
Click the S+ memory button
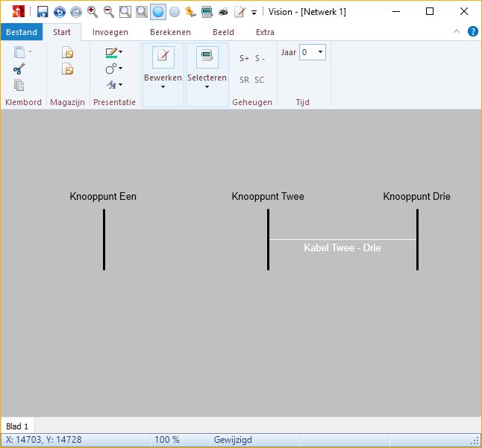click(x=244, y=58)
